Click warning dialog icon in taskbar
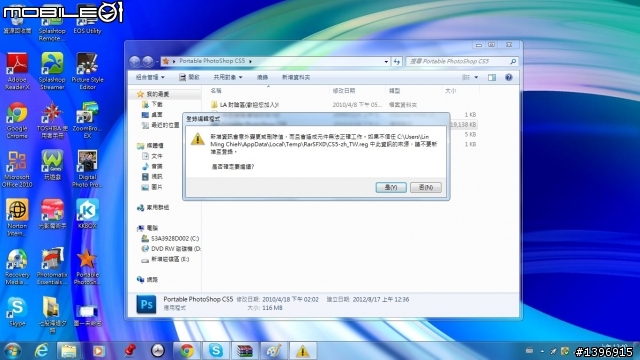 click(302, 351)
